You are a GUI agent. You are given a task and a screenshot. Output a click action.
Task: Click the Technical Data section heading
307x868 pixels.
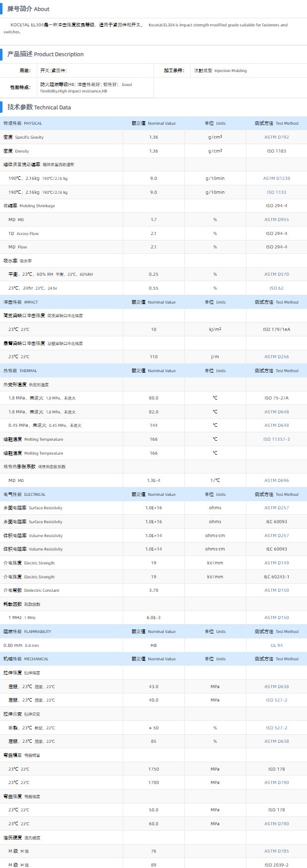click(x=39, y=107)
